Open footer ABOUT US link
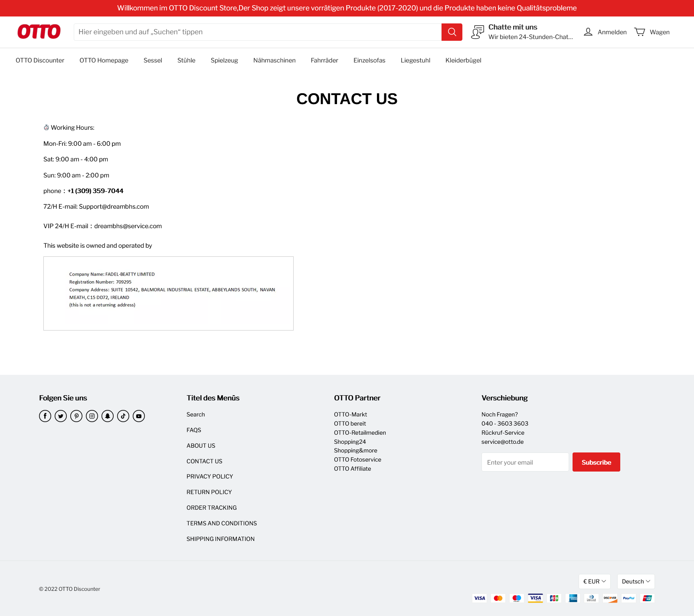Image resolution: width=694 pixels, height=616 pixels. [201, 446]
